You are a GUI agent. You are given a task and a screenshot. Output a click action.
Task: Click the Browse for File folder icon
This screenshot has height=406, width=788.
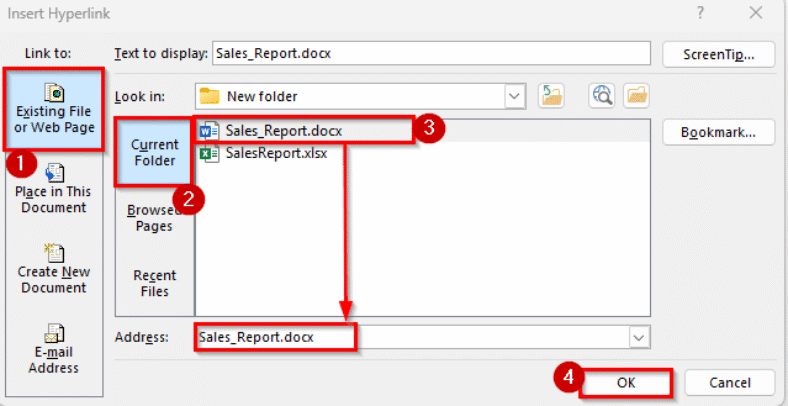pyautogui.click(x=637, y=95)
